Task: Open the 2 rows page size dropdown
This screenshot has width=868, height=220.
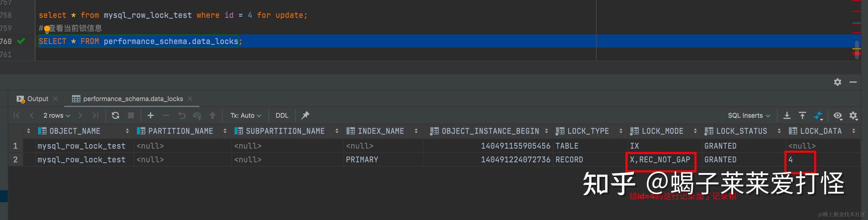Action: 57,116
